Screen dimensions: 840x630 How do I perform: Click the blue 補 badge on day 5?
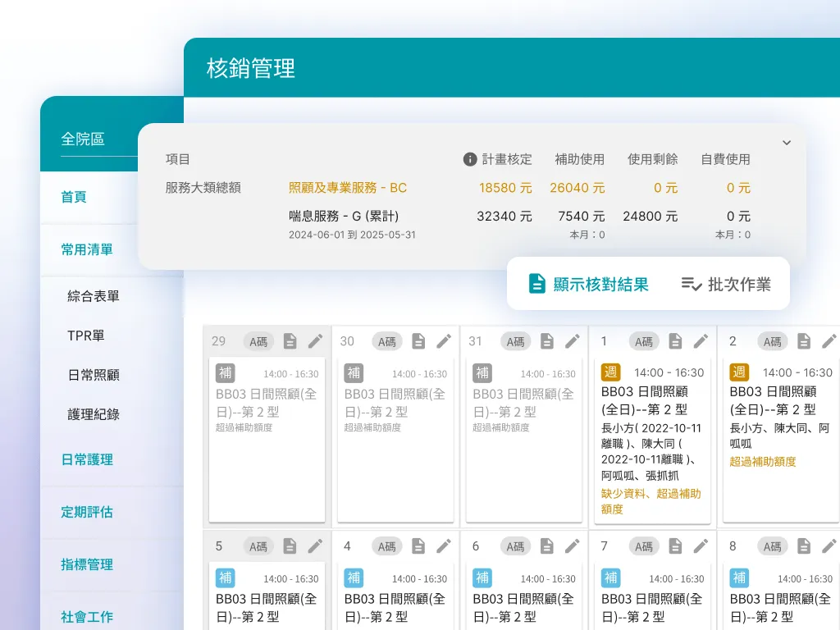[x=226, y=577]
